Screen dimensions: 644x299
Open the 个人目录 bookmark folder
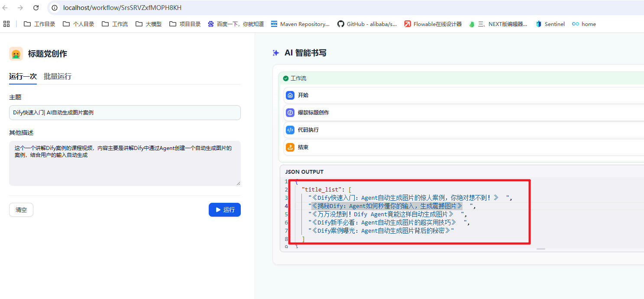point(78,24)
